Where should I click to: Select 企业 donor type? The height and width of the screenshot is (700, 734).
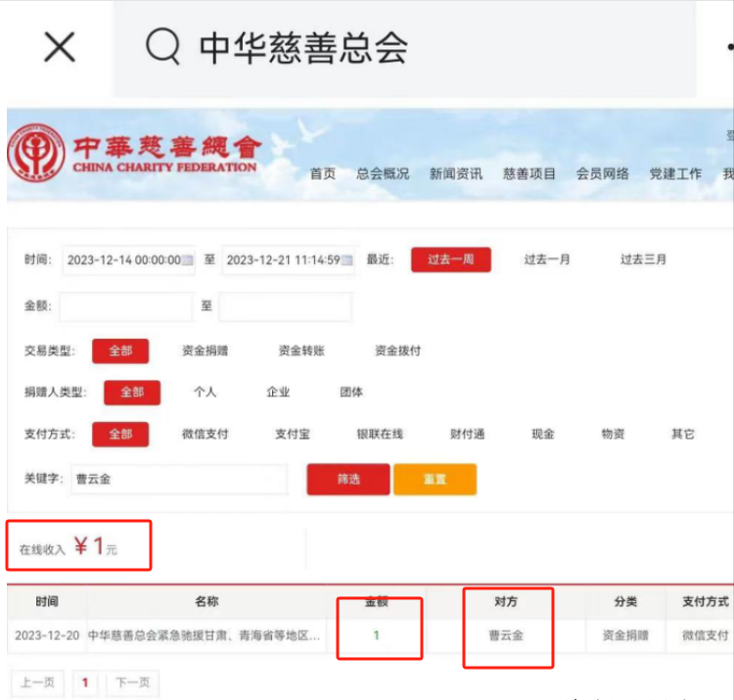[278, 392]
